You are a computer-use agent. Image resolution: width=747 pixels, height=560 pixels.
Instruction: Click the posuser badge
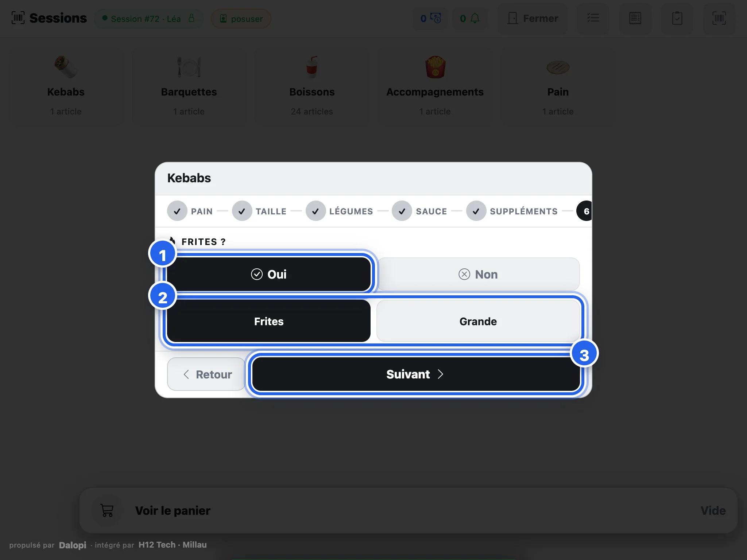(241, 19)
